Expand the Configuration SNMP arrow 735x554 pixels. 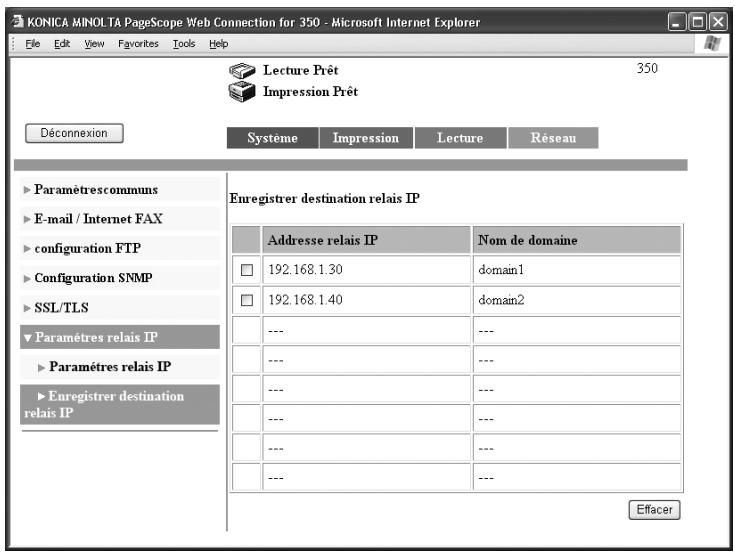(27, 278)
